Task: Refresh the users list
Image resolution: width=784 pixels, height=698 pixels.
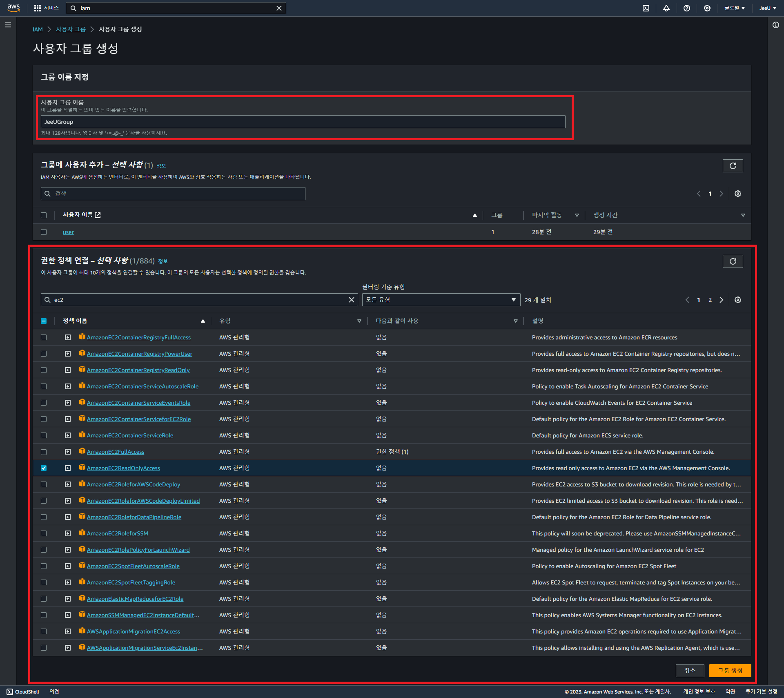Action: [733, 166]
